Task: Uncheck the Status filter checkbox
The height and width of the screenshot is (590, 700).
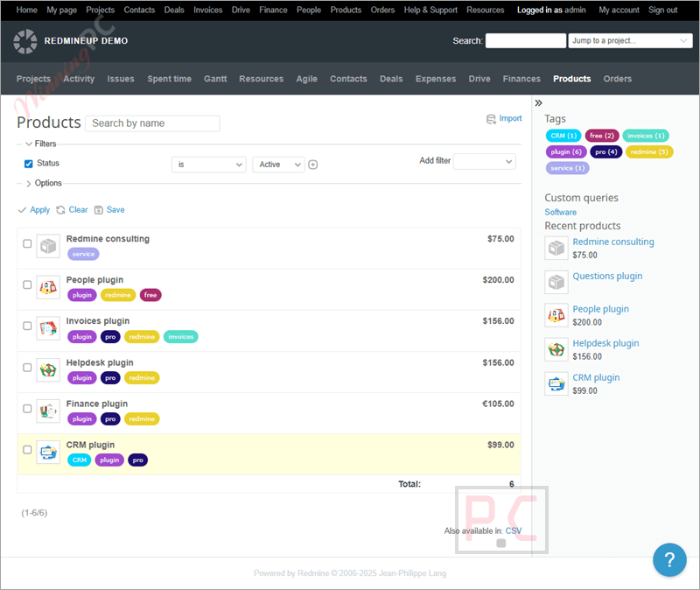Action: (29, 164)
